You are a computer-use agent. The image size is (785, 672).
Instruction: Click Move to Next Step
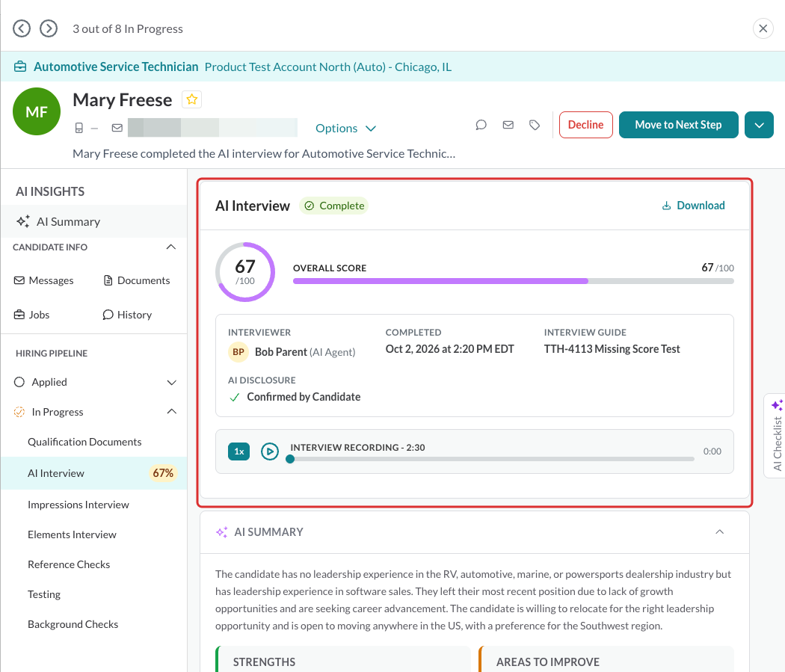coord(678,125)
